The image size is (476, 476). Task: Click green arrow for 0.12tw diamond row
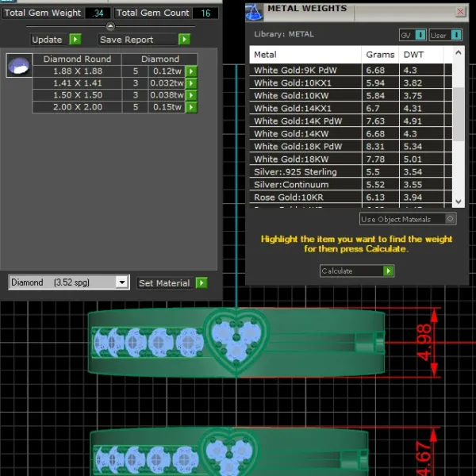tap(191, 71)
